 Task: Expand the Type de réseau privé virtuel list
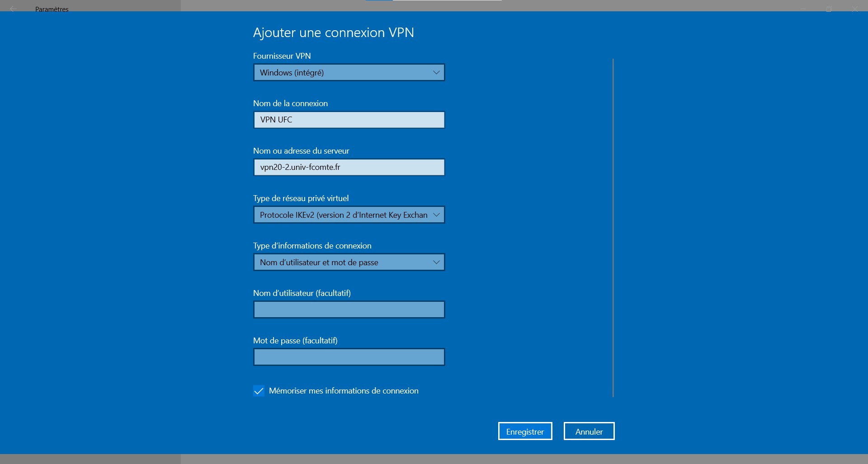click(x=344, y=215)
